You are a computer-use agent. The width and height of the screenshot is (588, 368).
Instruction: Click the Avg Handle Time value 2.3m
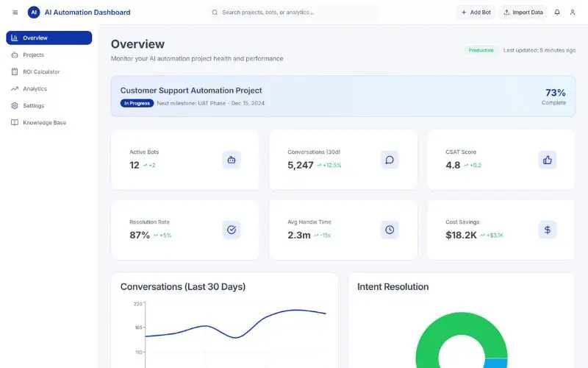click(x=299, y=235)
